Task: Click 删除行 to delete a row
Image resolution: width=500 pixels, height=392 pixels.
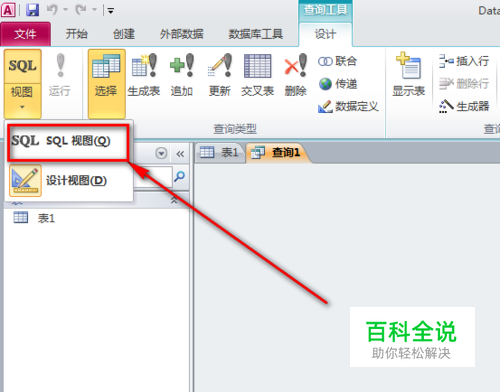Action: 464,84
